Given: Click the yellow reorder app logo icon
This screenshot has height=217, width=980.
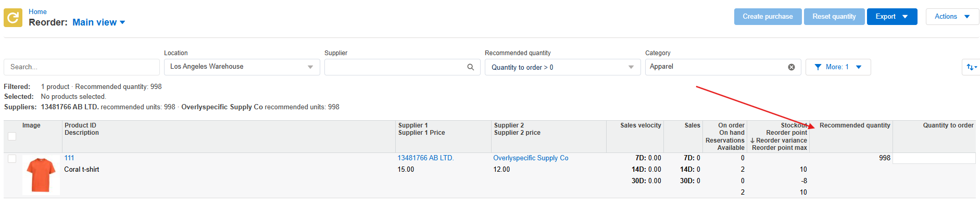Looking at the screenshot, I should [13, 18].
